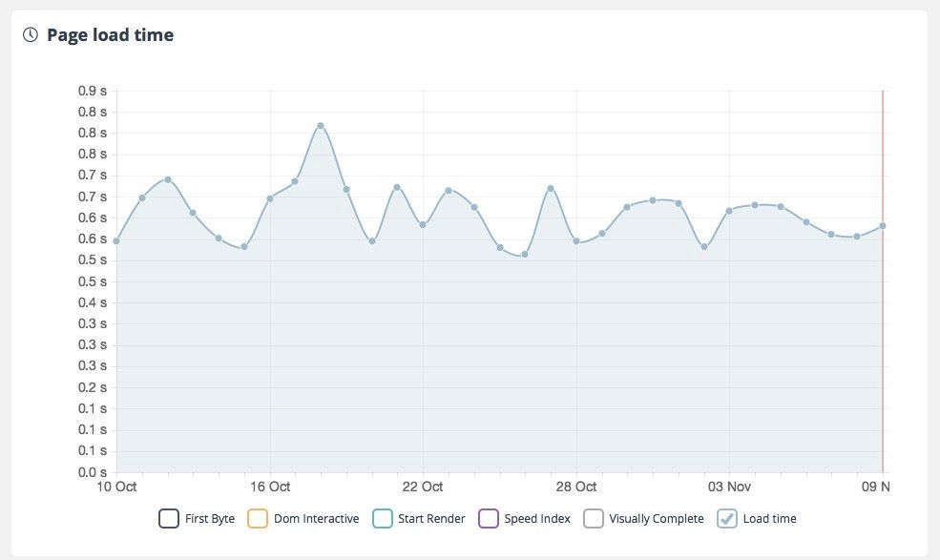Click the "03 Nov" x-axis label
The height and width of the screenshot is (560, 940).
coord(729,487)
